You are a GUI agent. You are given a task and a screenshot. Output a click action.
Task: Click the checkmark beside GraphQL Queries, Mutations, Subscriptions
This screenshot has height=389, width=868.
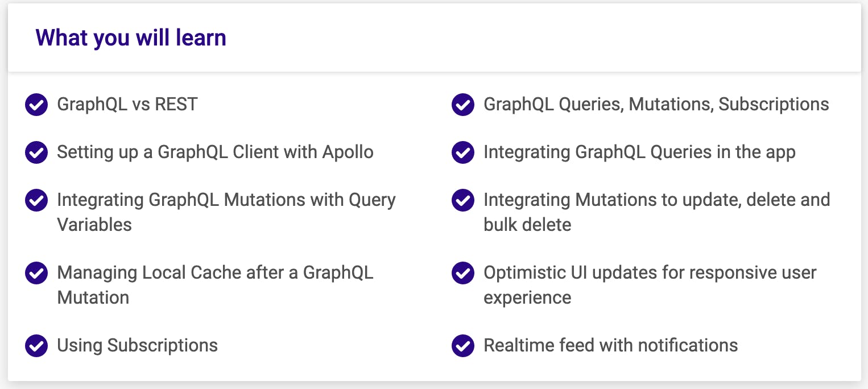(x=463, y=105)
